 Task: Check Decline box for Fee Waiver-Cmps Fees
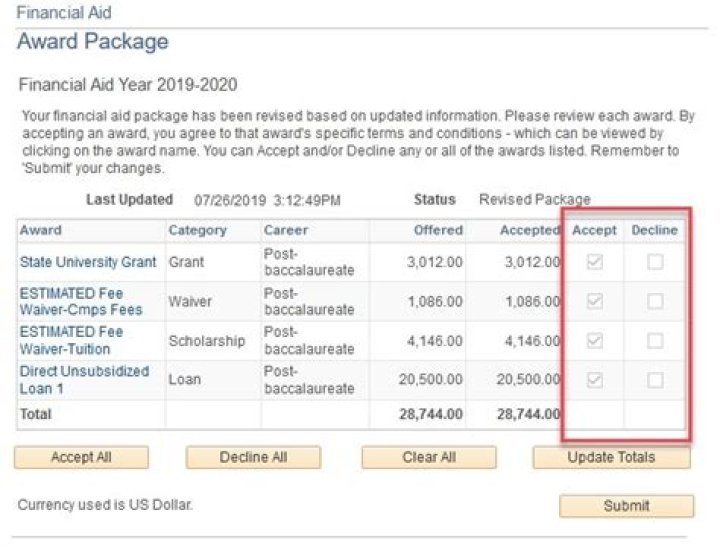[655, 301]
